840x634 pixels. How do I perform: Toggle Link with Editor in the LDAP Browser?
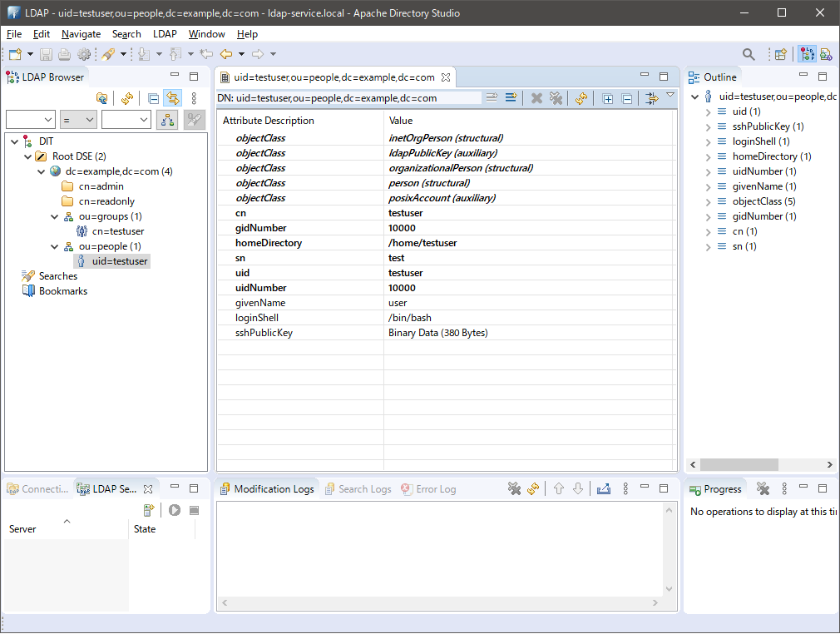(x=172, y=97)
